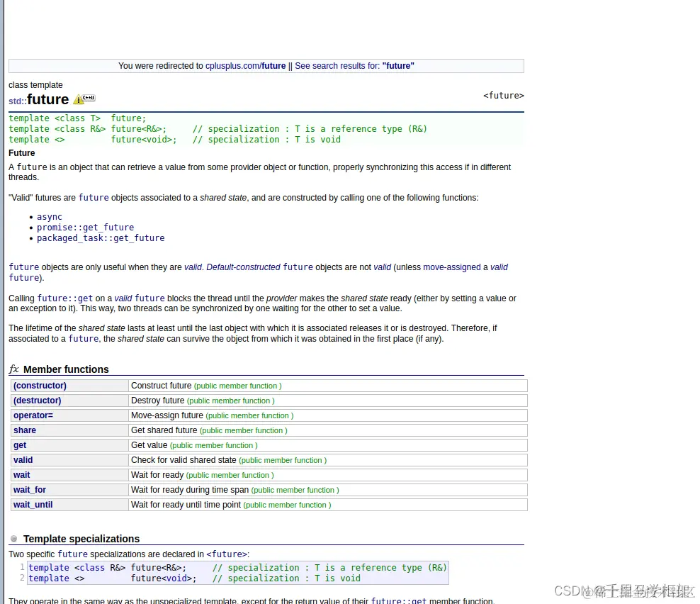Click the <future> header link in the specializations text

227,554
